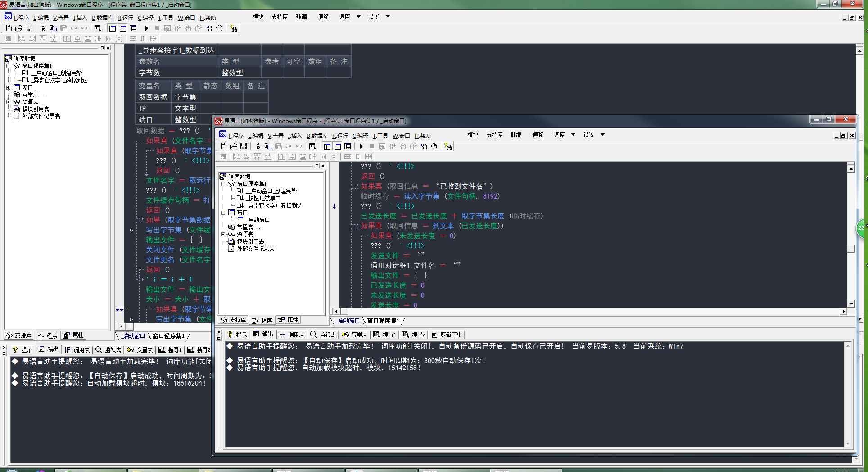This screenshot has width=868, height=472.
Task: Click Copy icon in back window toolbar
Action: pyautogui.click(x=53, y=28)
